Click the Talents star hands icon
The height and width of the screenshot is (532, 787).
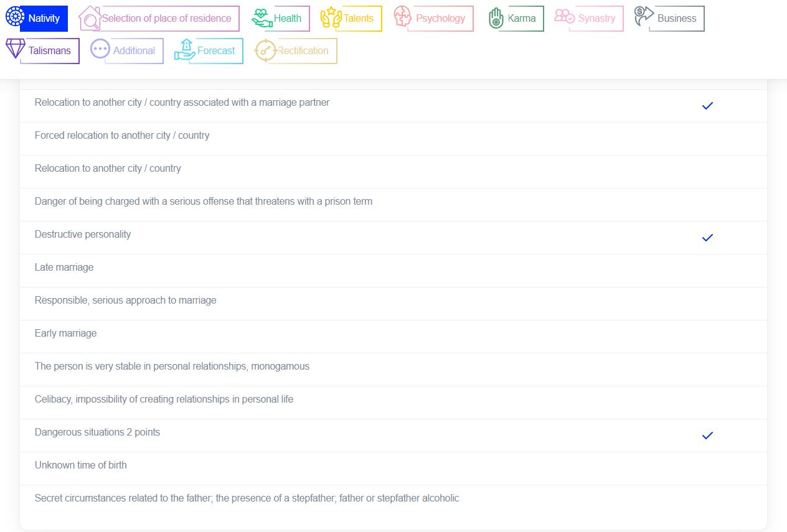tap(331, 18)
